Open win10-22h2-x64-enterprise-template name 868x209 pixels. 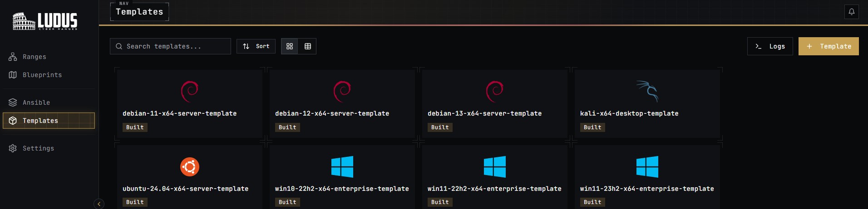(x=342, y=189)
